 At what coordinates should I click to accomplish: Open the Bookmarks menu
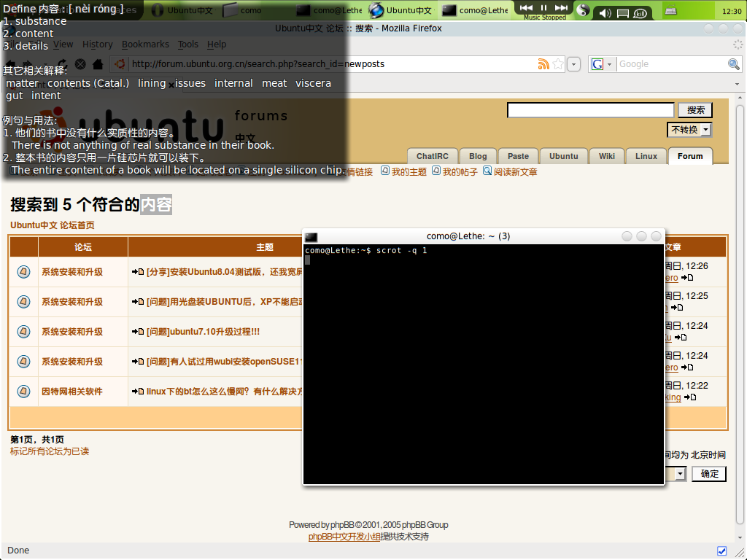(x=145, y=44)
